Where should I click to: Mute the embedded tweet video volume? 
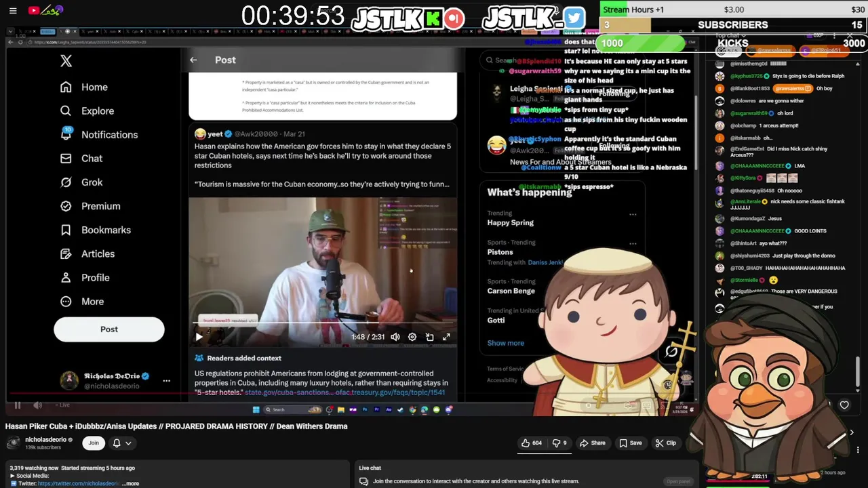395,337
